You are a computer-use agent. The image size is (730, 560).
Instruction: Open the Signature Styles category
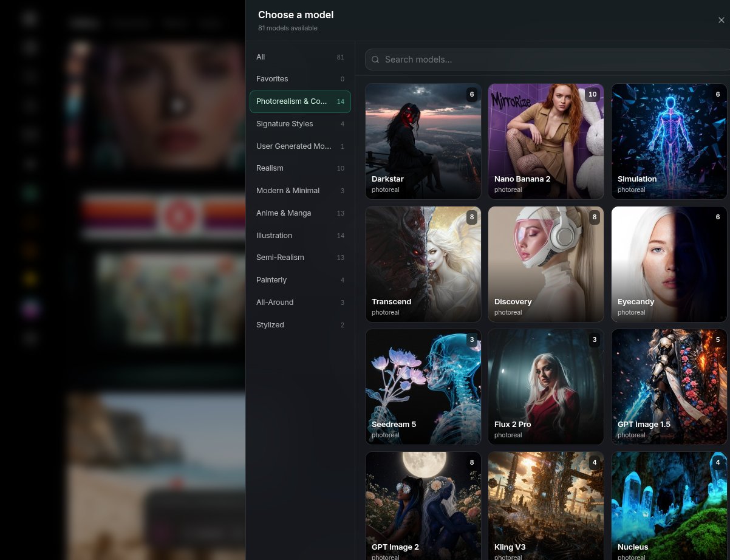(x=300, y=124)
